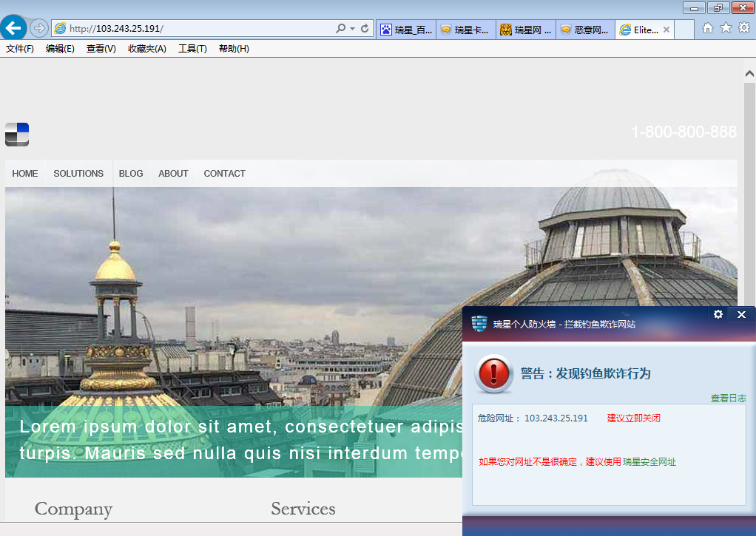Viewport: 756px width, 536px height.
Task: Switch to the 恶意网... tab
Action: (x=585, y=30)
